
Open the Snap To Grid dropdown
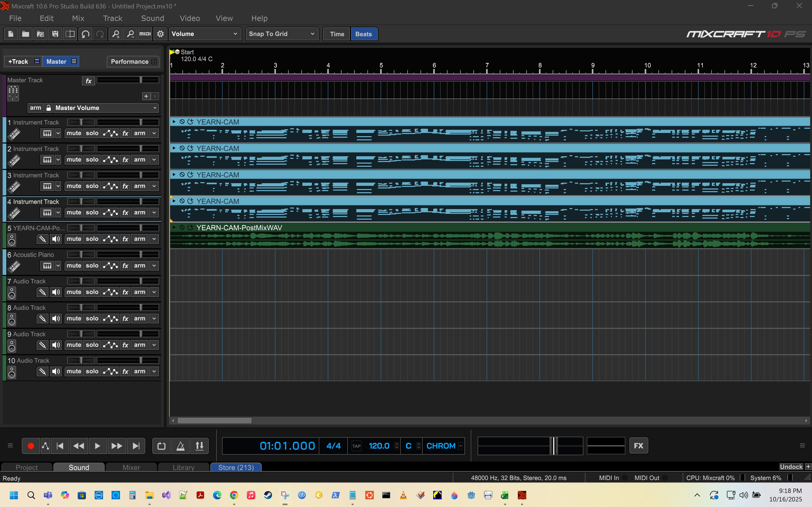click(282, 34)
